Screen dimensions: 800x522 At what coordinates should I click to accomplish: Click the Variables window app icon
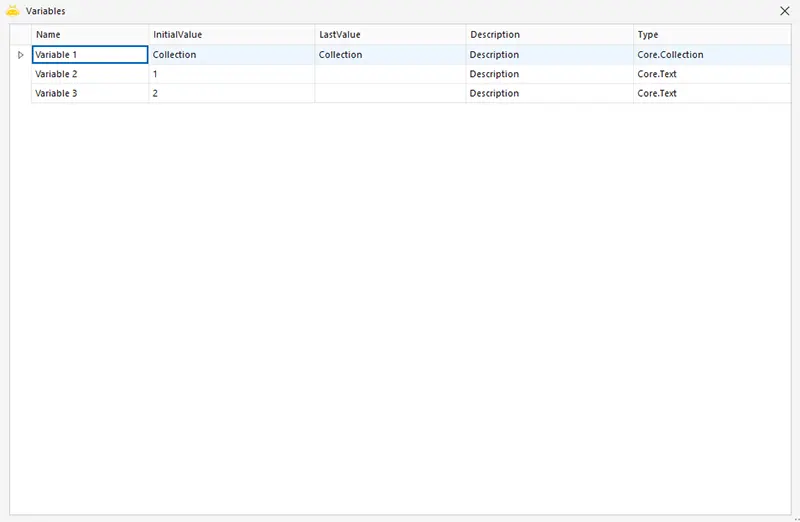[12, 11]
